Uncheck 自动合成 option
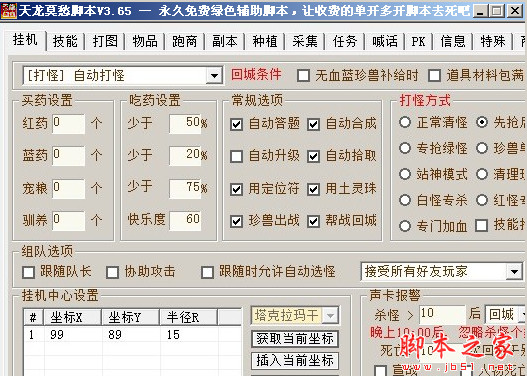Image resolution: width=527 pixels, height=378 pixels. (313, 125)
